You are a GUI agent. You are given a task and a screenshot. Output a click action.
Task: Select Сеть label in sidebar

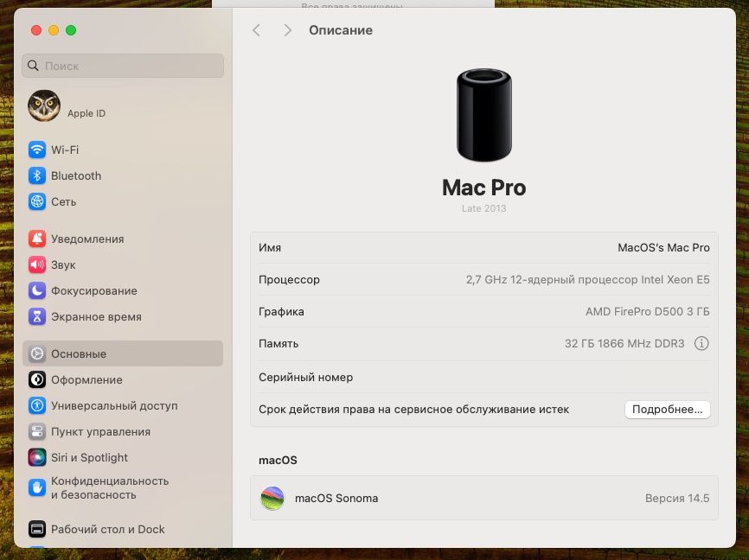coord(63,202)
